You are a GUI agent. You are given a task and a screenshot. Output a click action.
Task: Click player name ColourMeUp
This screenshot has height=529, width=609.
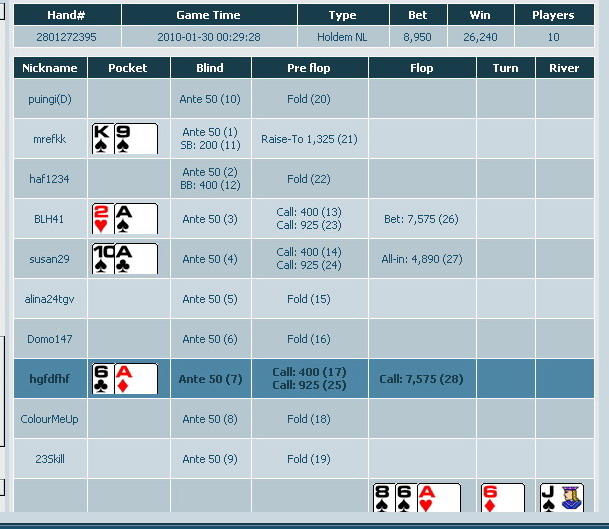(50, 419)
